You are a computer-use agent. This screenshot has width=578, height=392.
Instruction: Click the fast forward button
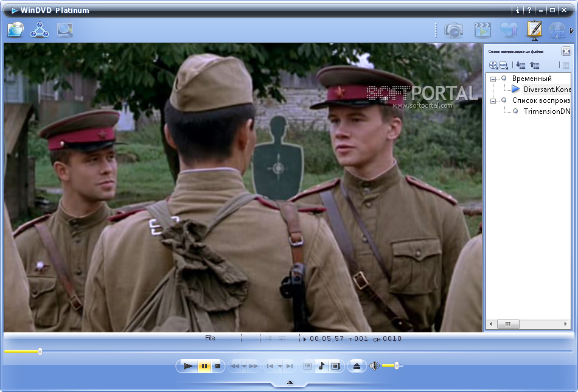(254, 366)
